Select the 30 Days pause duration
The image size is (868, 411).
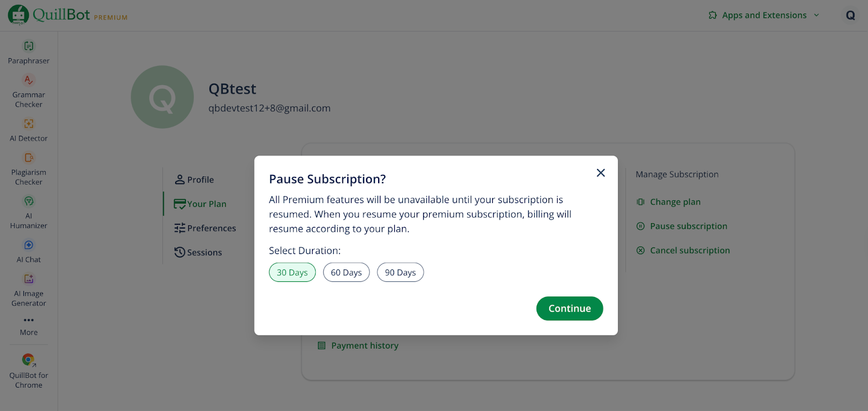pyautogui.click(x=292, y=273)
